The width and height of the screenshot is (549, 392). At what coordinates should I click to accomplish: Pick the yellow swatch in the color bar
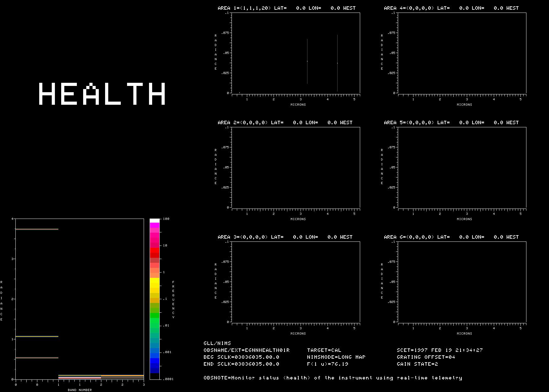(155, 281)
